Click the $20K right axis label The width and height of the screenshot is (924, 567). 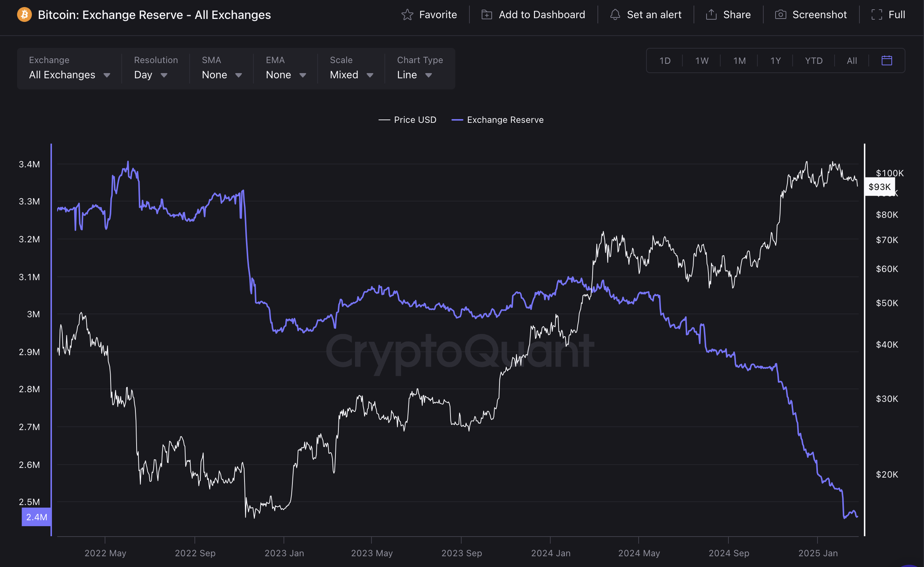(x=887, y=474)
